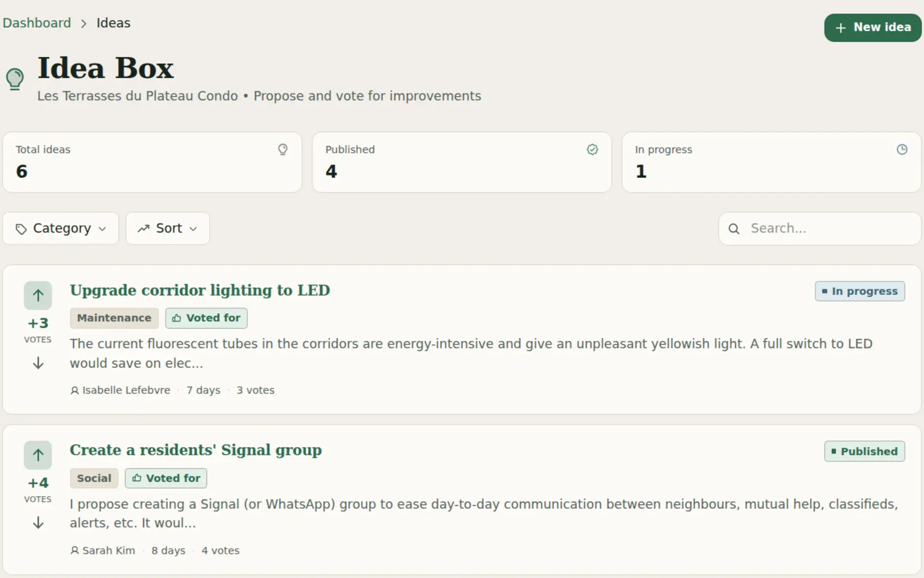Click the Maintenance category tag
The width and height of the screenshot is (924, 578).
114,318
